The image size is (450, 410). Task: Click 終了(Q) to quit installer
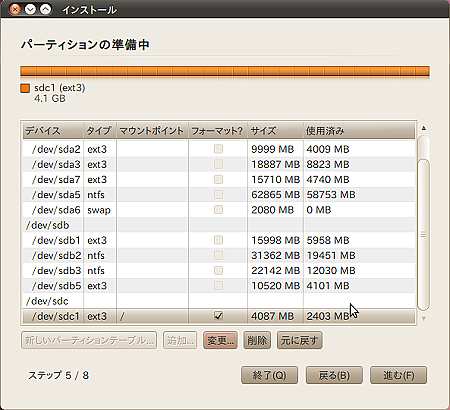(269, 375)
